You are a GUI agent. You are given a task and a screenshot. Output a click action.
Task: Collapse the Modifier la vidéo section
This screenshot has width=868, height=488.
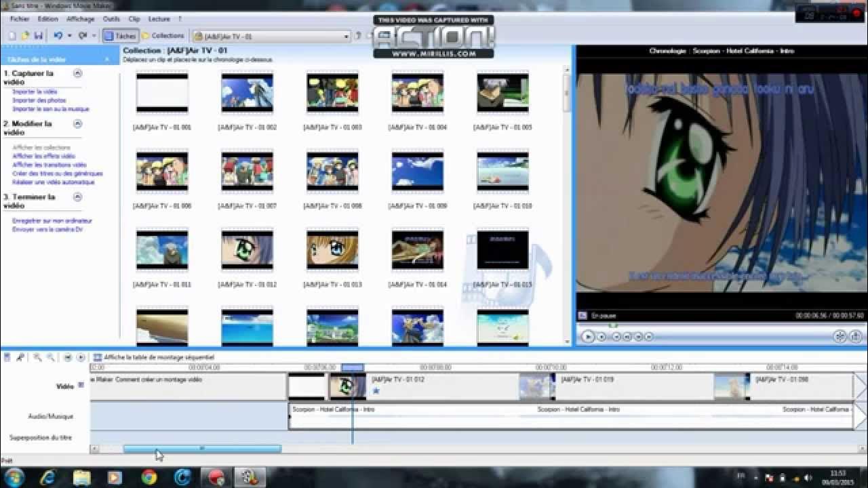pyautogui.click(x=77, y=123)
